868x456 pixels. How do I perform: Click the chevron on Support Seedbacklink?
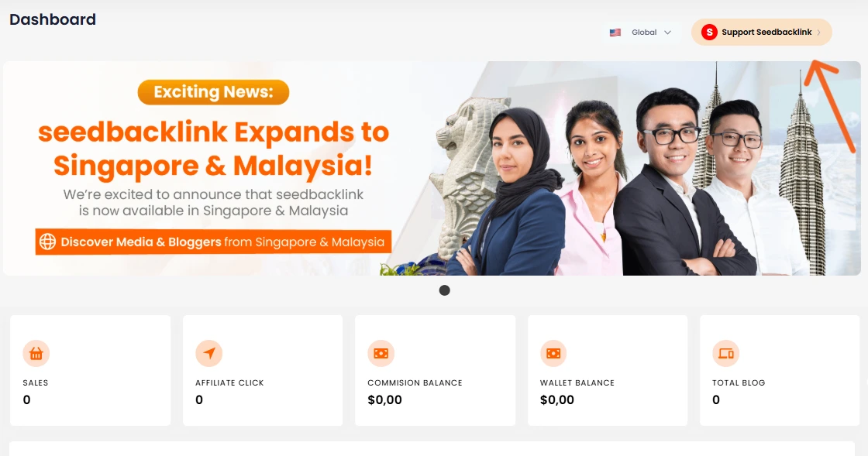tap(818, 32)
